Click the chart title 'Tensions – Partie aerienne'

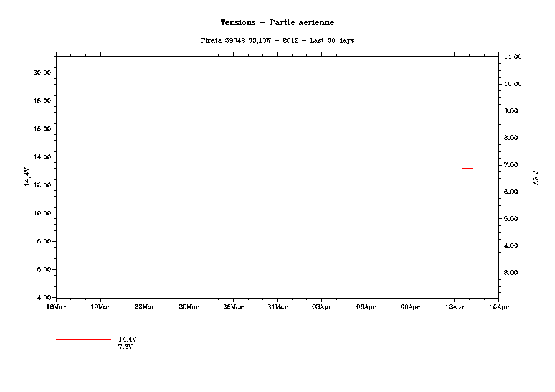(277, 22)
